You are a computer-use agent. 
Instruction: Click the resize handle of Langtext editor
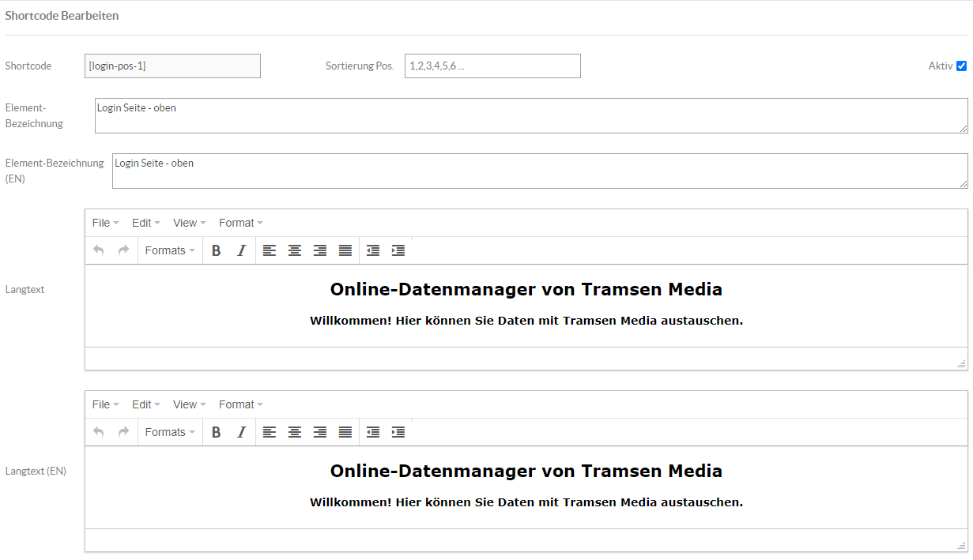click(x=961, y=363)
